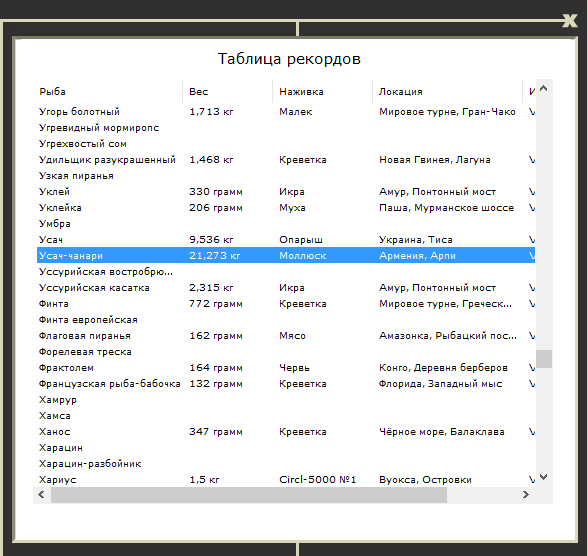Select the highlighted Усач-чанари row
This screenshot has width=588, height=556.
pos(286,256)
